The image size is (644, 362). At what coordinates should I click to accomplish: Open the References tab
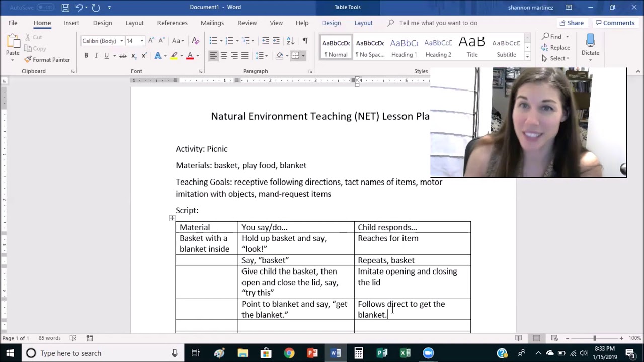172,23
